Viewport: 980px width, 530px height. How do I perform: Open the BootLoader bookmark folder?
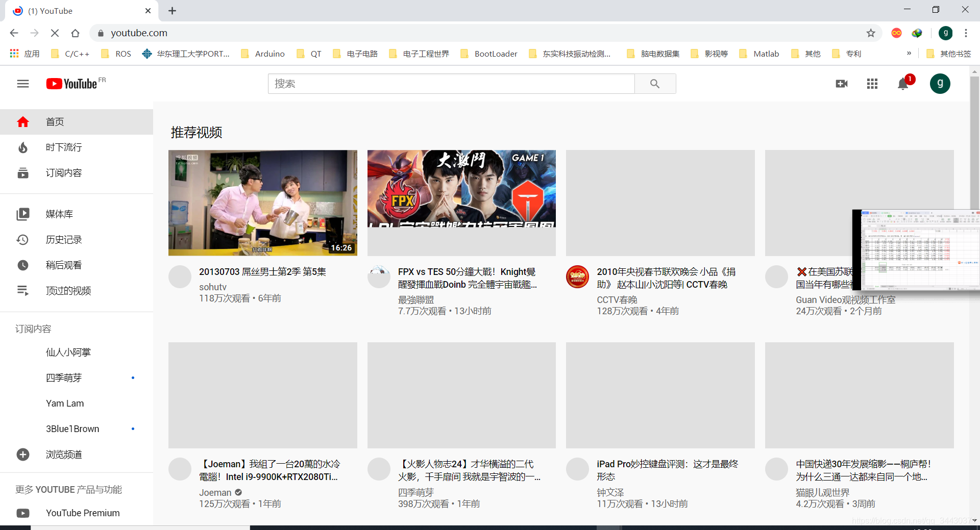click(x=489, y=54)
